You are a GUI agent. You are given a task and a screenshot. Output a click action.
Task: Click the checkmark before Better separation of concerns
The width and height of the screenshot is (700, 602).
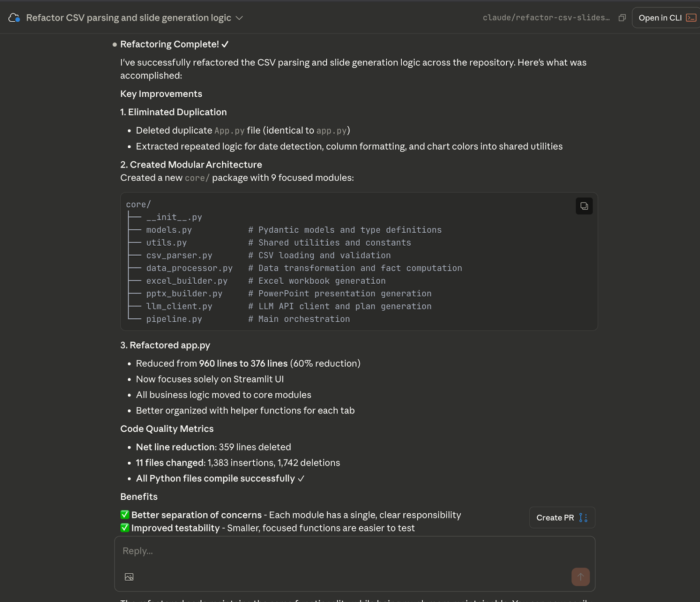(x=124, y=515)
